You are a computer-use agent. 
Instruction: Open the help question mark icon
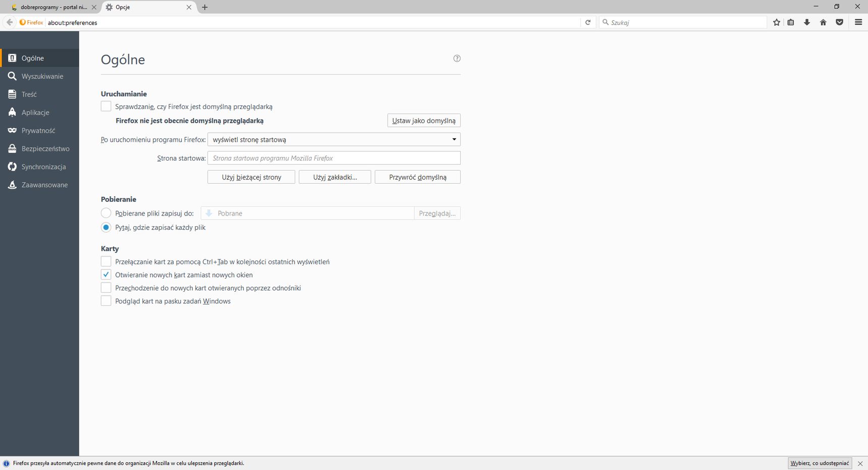point(457,59)
